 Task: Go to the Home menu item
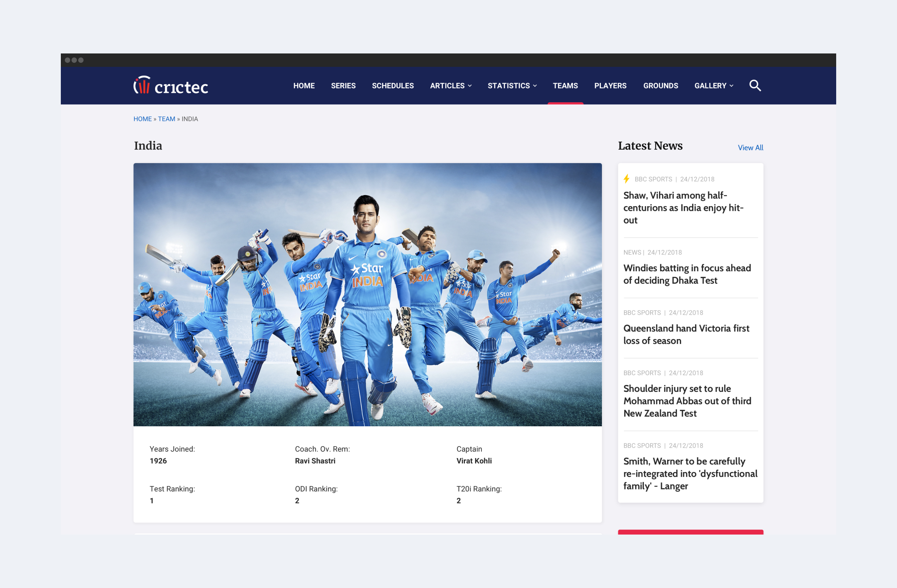(x=304, y=86)
